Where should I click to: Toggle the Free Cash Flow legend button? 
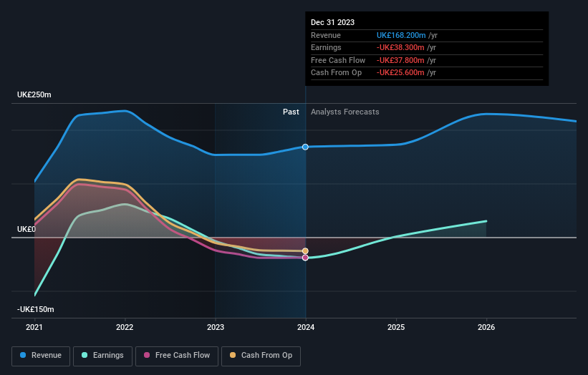(x=177, y=356)
